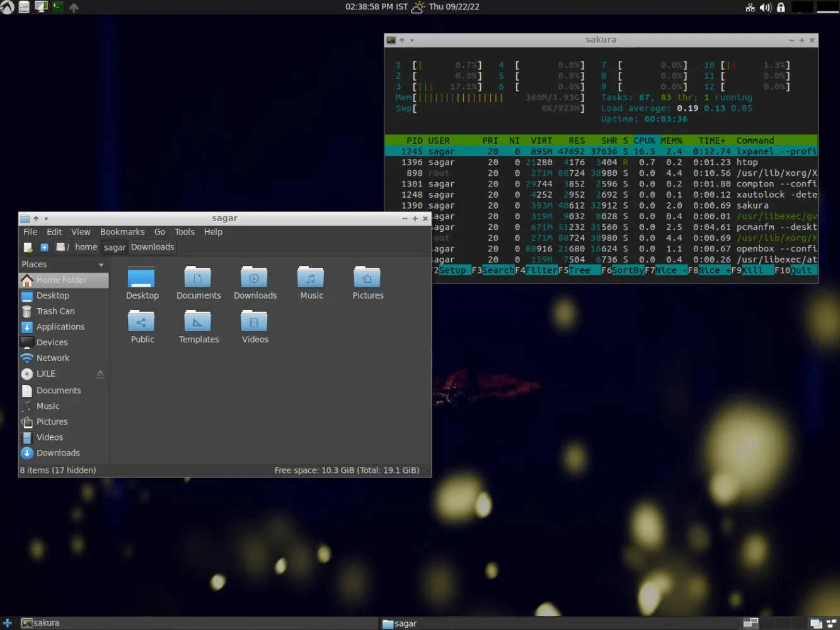Open Trash Can in the Places sidebar
The height and width of the screenshot is (630, 840).
tap(55, 311)
